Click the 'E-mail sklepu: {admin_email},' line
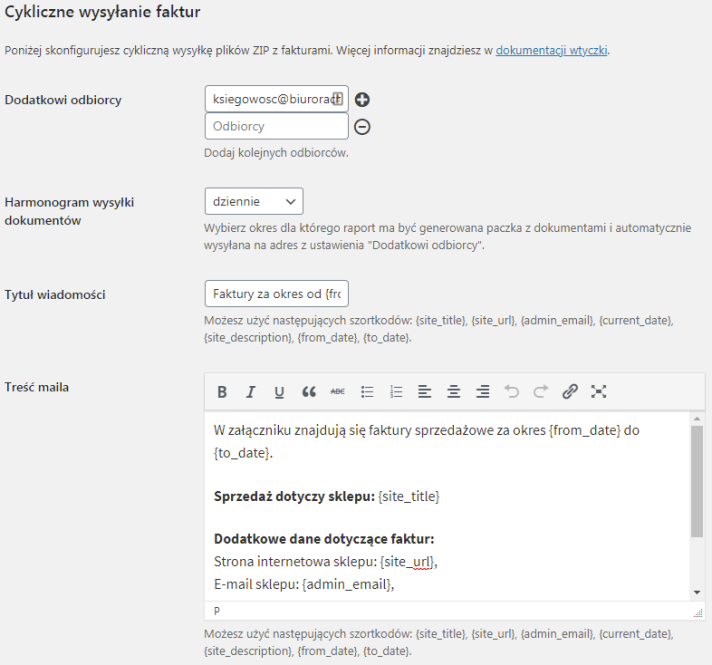Screen dimensions: 712x665 pyautogui.click(x=304, y=584)
